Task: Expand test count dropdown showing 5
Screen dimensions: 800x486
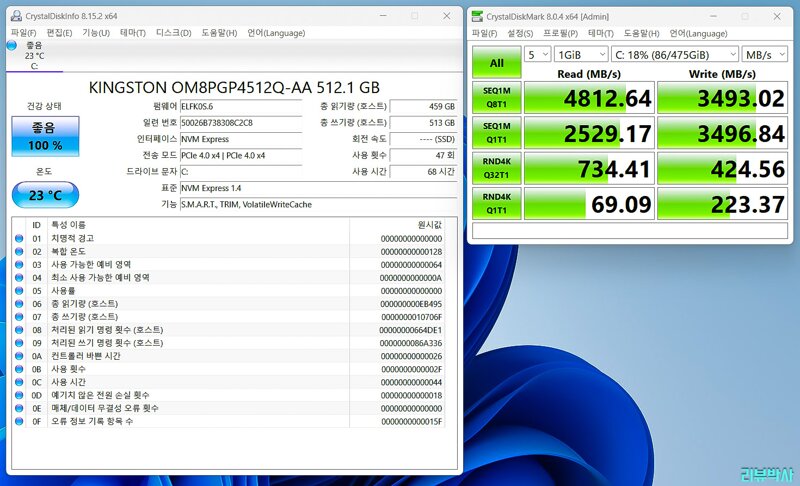Action: point(537,54)
